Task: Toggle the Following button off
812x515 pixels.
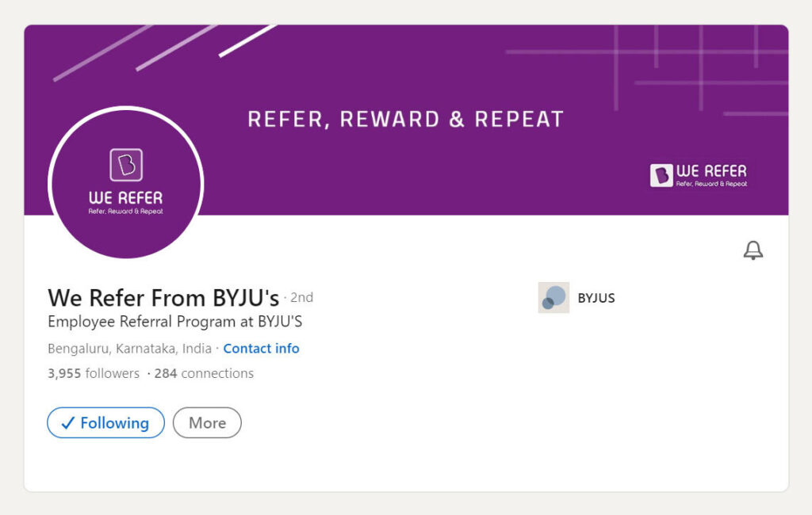Action: pos(106,423)
